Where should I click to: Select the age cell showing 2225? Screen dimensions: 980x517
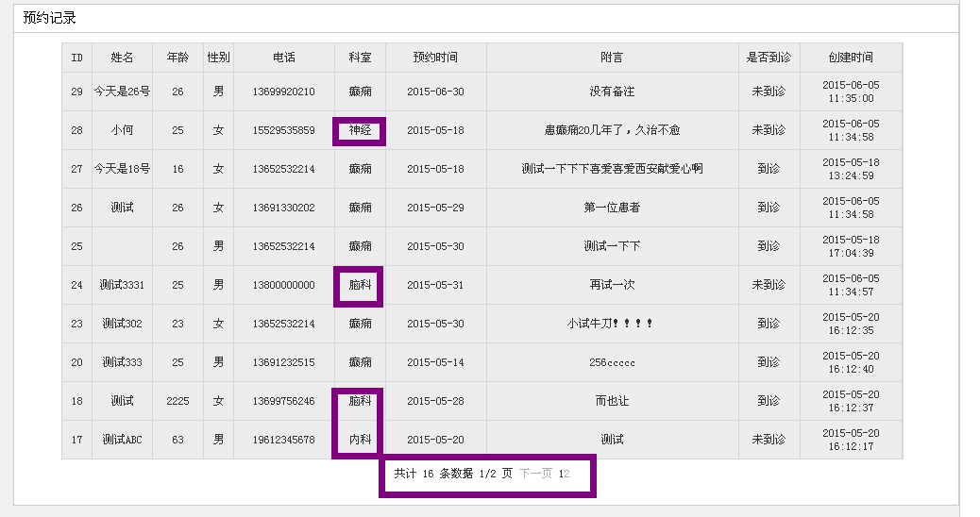[177, 401]
